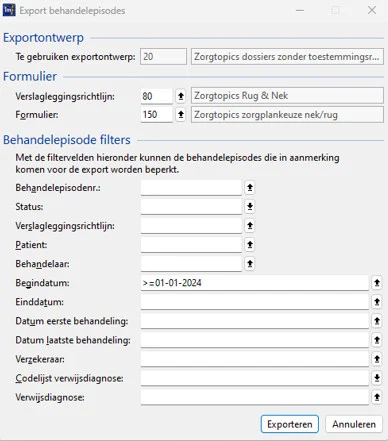Open lookup arrow for Behandelaar filter
Viewport: 388px width, 441px height.
click(x=250, y=264)
